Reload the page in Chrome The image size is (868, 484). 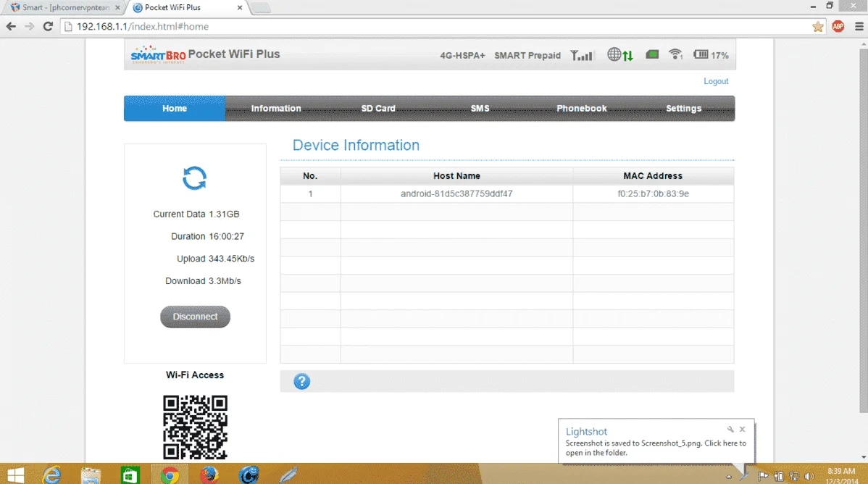pos(48,27)
